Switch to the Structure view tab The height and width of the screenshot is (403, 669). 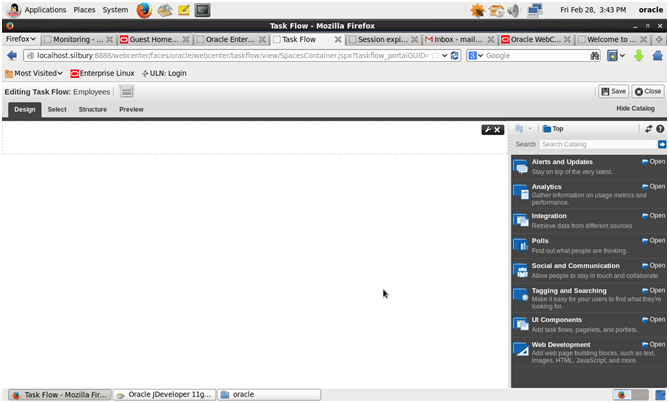coord(92,109)
